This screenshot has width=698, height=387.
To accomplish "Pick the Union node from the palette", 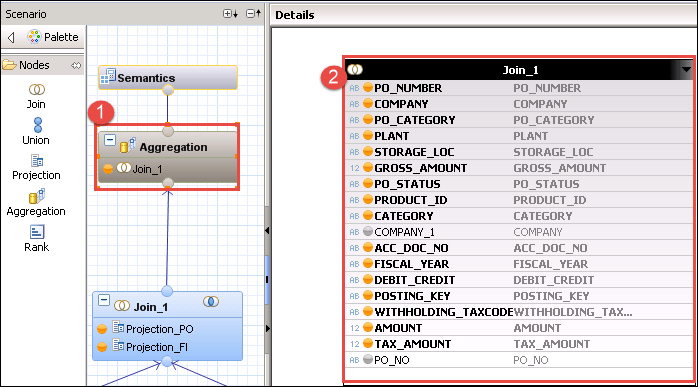I will click(37, 131).
